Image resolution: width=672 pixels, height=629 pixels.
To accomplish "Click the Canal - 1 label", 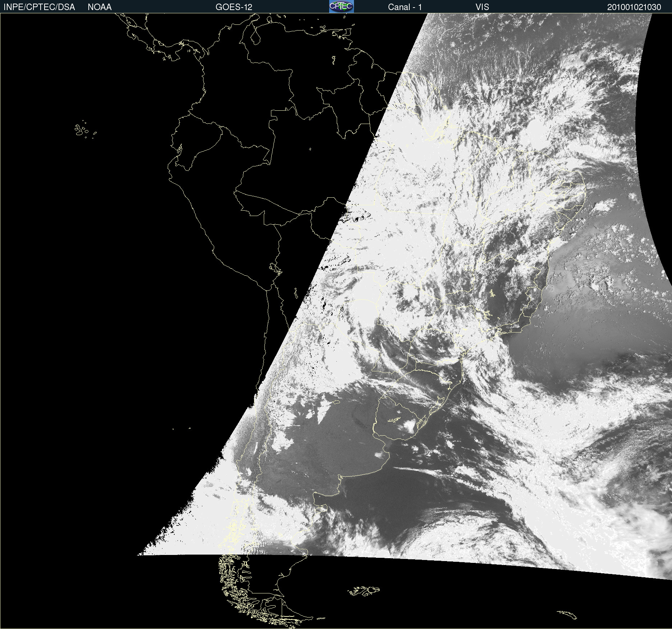I will (405, 7).
